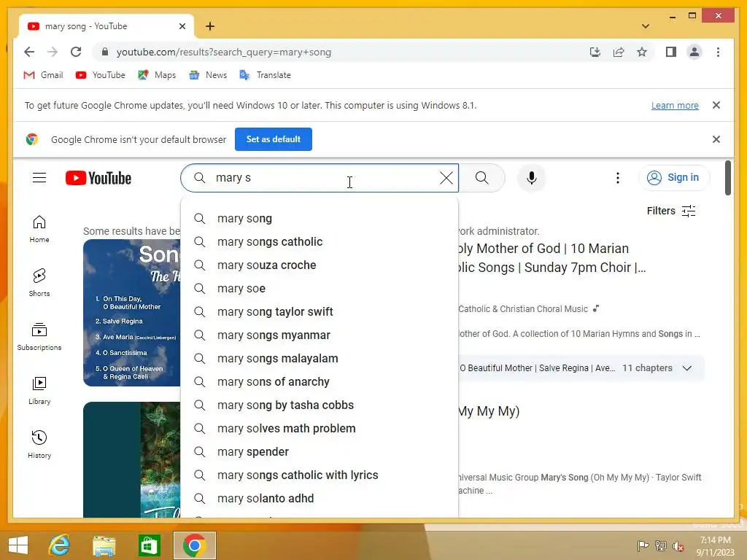Open Maps bookmark
747x560 pixels.
pos(157,75)
